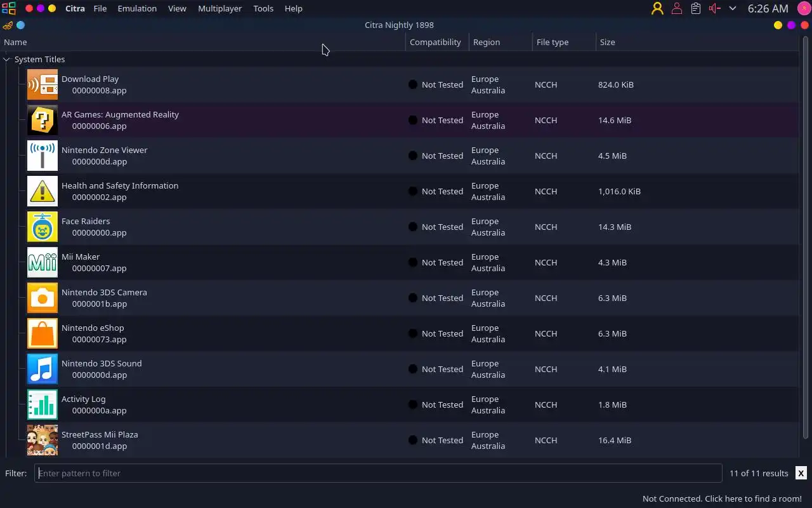Focus the filter pattern input field
The image size is (812, 508).
[x=378, y=473]
